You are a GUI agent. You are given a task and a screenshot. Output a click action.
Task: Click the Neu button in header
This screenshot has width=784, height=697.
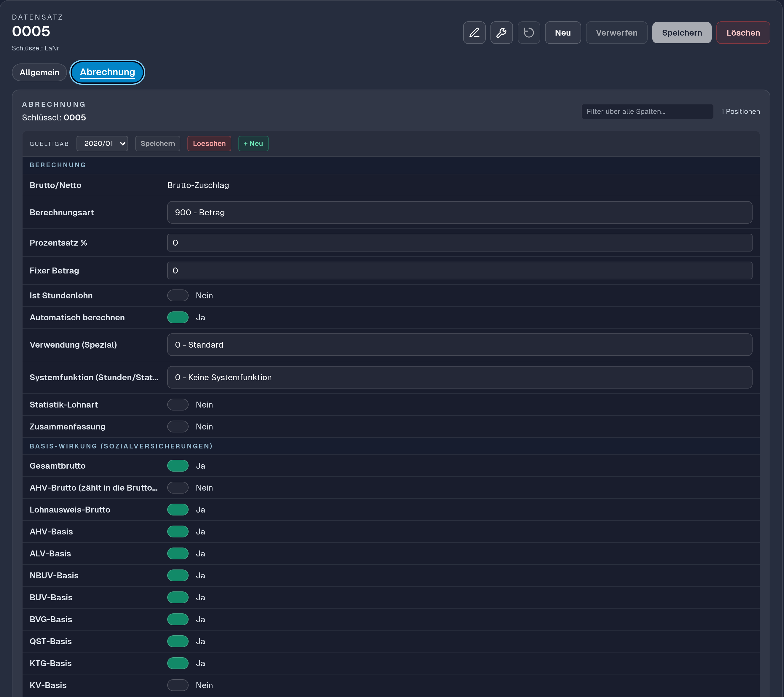coord(563,33)
